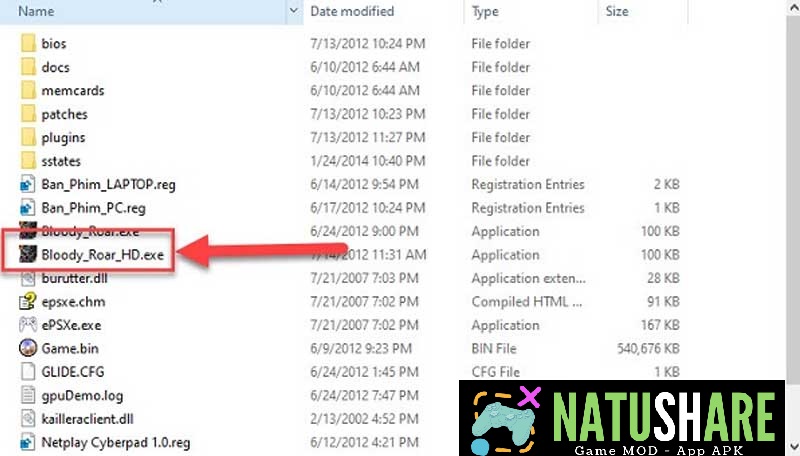Select the folder name plugins
Viewport: 800px width, 456px height.
click(63, 138)
